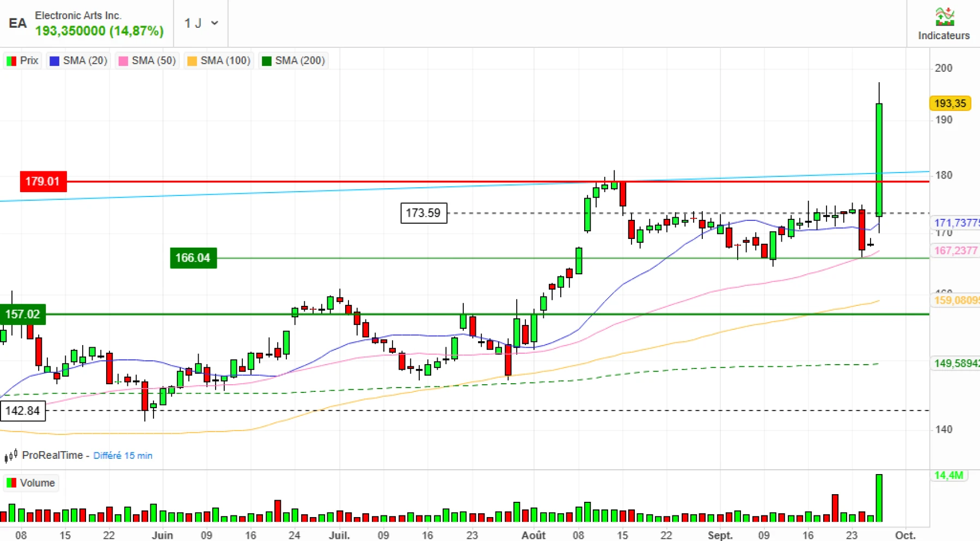This screenshot has height=541, width=980.
Task: Click the Electronic Arts Inc. name
Action: (78, 15)
